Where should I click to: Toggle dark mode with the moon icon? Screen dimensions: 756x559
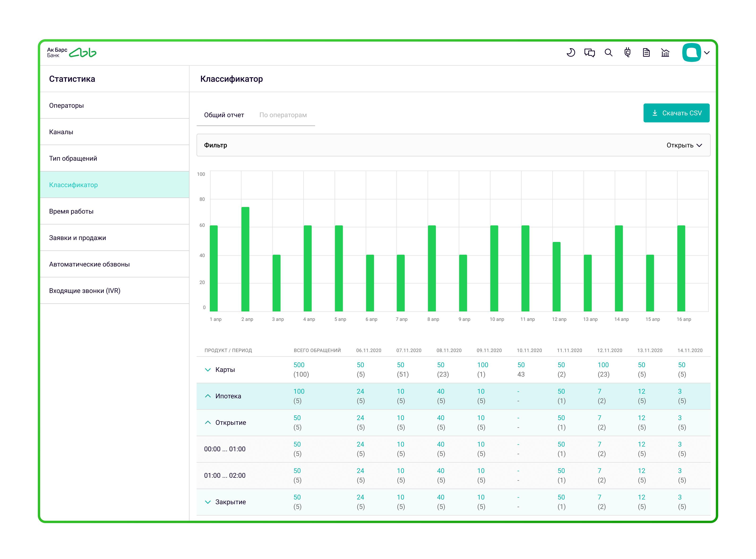click(x=571, y=52)
